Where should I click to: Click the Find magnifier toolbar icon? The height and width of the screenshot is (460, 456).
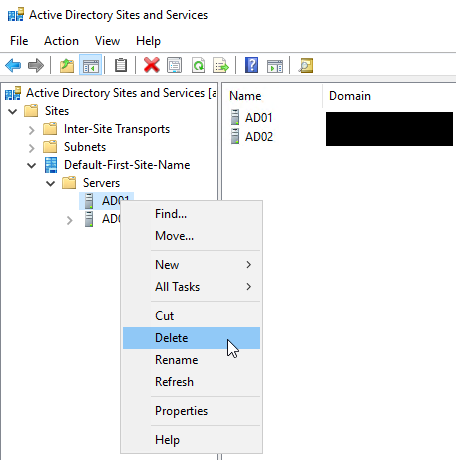point(306,65)
